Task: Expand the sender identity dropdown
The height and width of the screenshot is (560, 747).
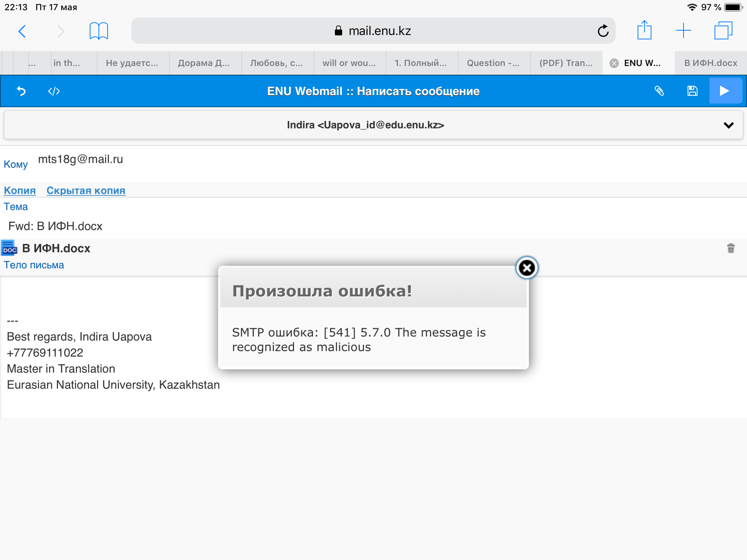Action: (x=728, y=125)
